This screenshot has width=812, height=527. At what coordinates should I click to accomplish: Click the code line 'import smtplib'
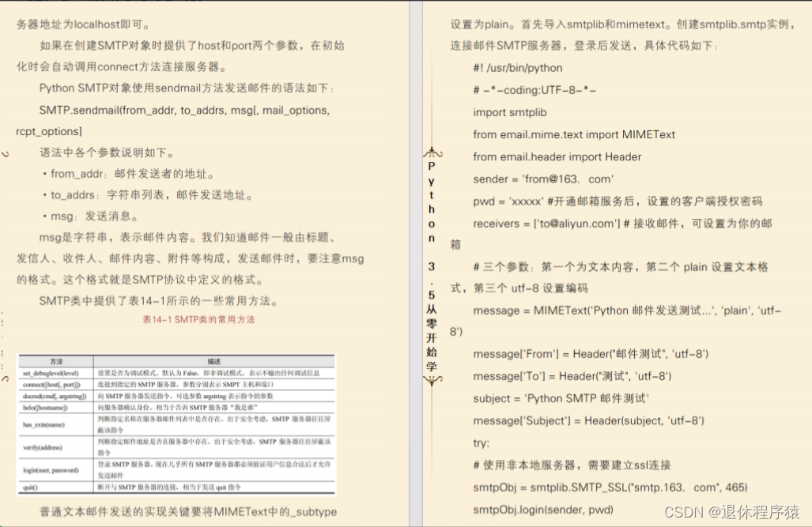point(509,112)
